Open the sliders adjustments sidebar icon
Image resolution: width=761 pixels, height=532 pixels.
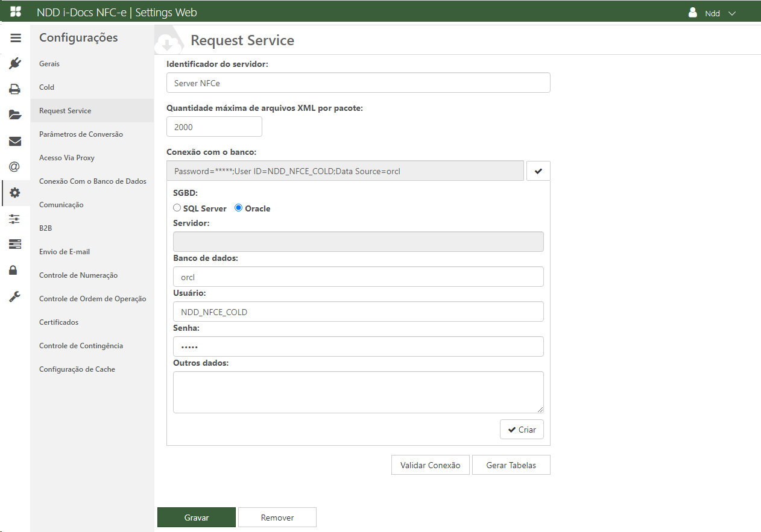pos(15,219)
